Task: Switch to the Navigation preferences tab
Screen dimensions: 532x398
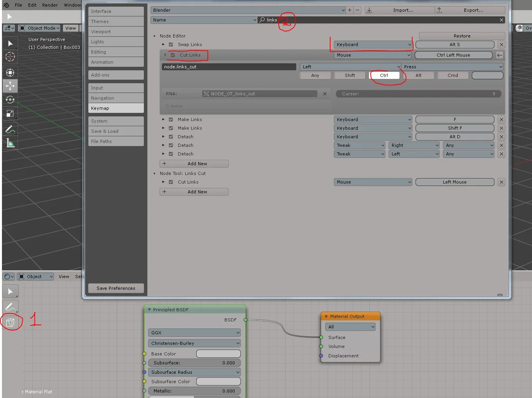Action: (116, 98)
